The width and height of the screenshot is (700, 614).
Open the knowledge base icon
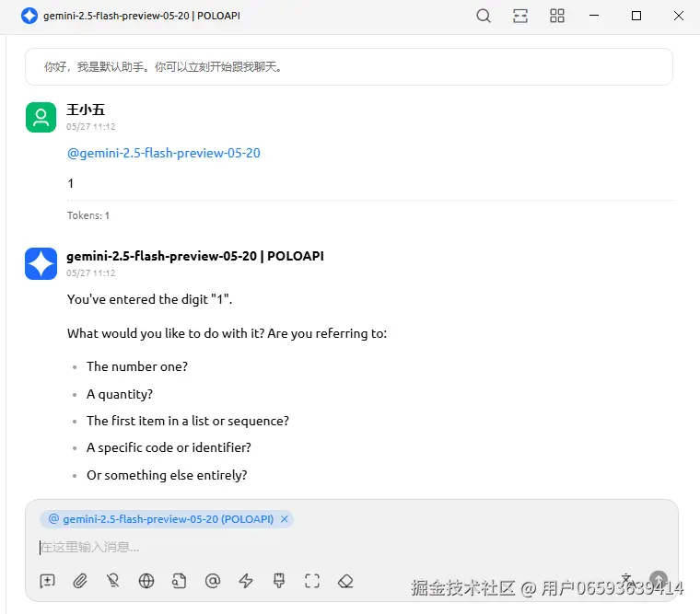(179, 581)
